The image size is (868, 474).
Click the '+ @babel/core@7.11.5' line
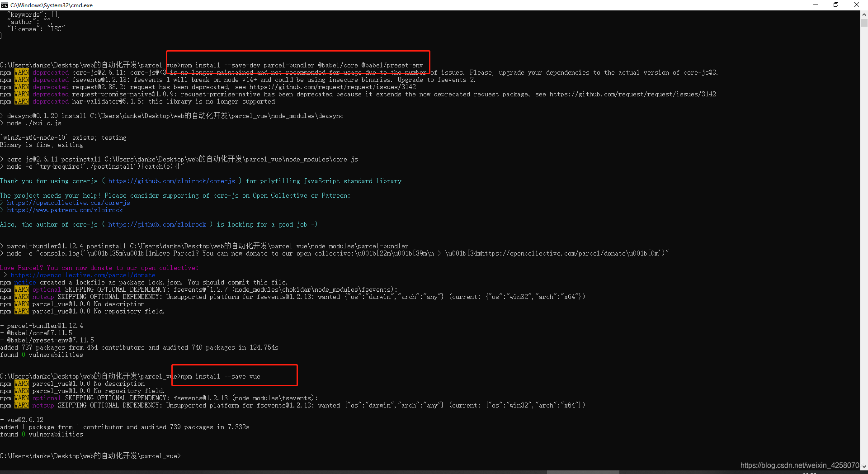coord(36,333)
